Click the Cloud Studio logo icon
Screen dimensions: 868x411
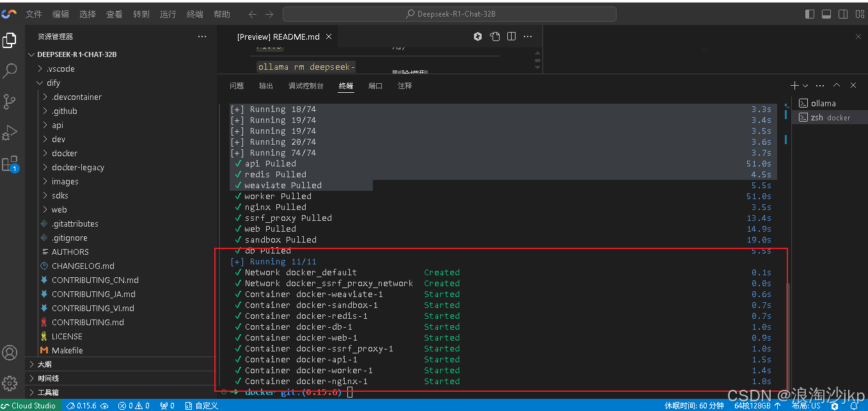pyautogui.click(x=9, y=13)
